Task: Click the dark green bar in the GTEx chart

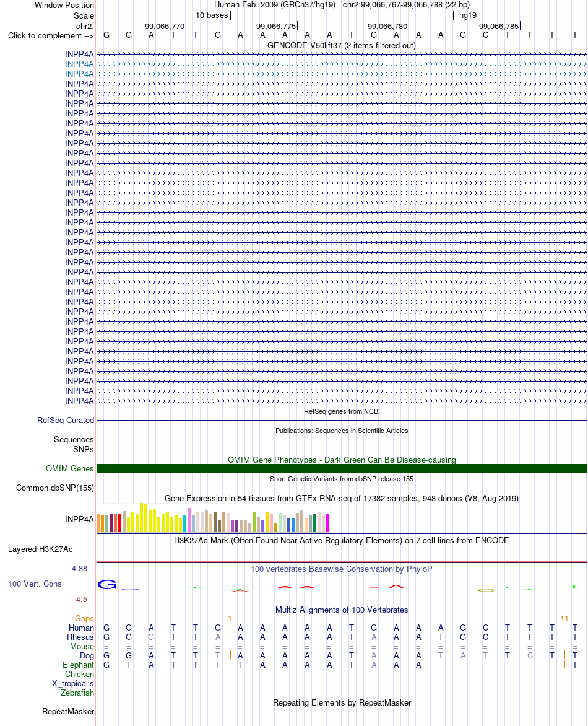Action: (x=314, y=523)
